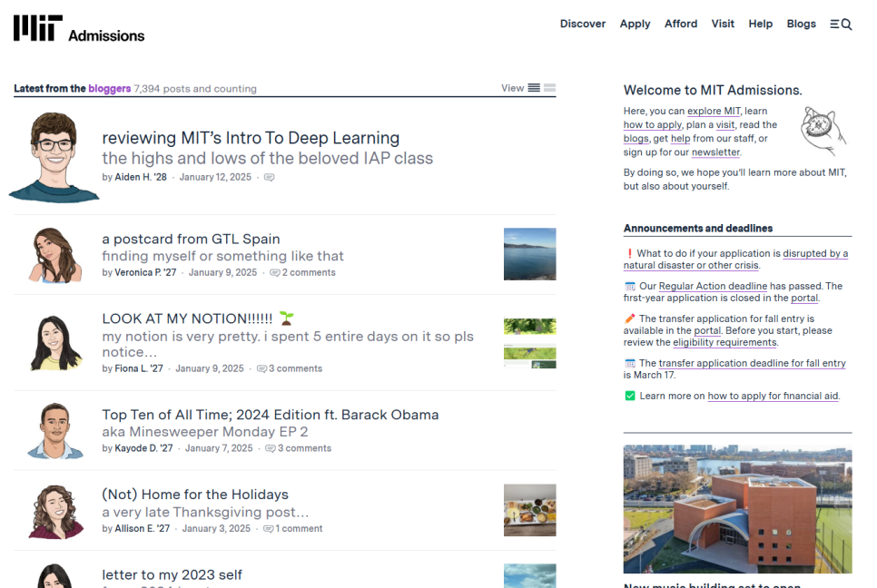
Task: Follow 'blogs' link in welcome text
Action: click(x=636, y=138)
